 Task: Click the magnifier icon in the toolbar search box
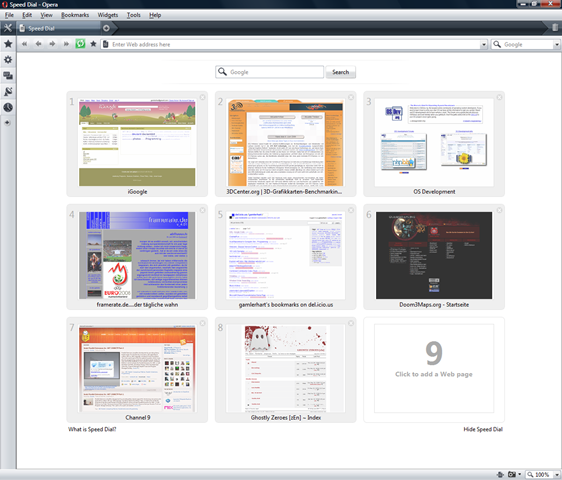pyautogui.click(x=497, y=44)
